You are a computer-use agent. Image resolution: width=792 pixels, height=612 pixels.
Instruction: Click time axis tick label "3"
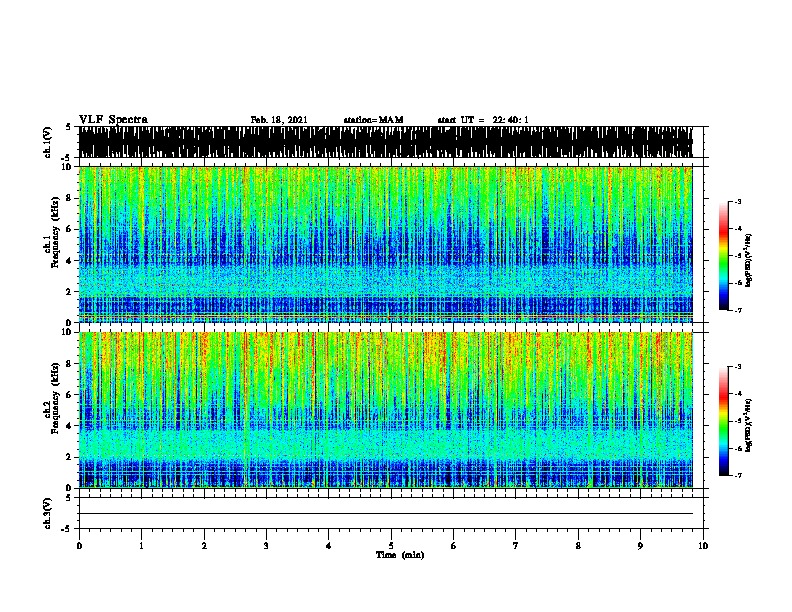pos(266,546)
